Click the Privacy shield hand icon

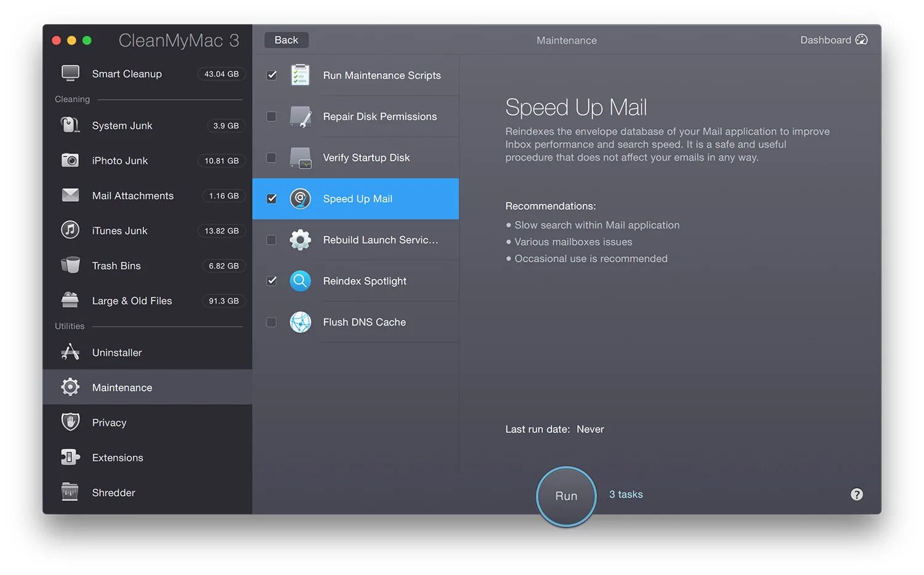(70, 422)
